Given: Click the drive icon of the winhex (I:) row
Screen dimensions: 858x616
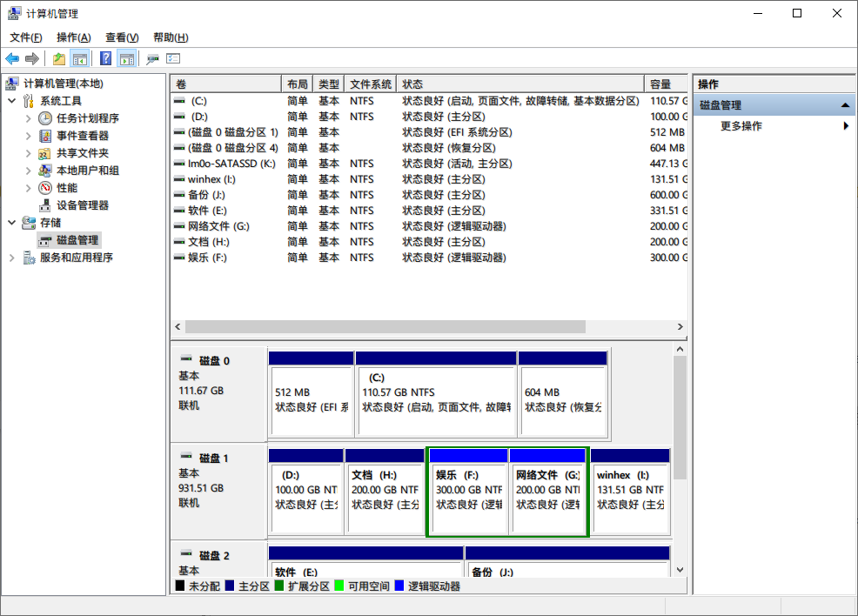Looking at the screenshot, I should tap(179, 179).
